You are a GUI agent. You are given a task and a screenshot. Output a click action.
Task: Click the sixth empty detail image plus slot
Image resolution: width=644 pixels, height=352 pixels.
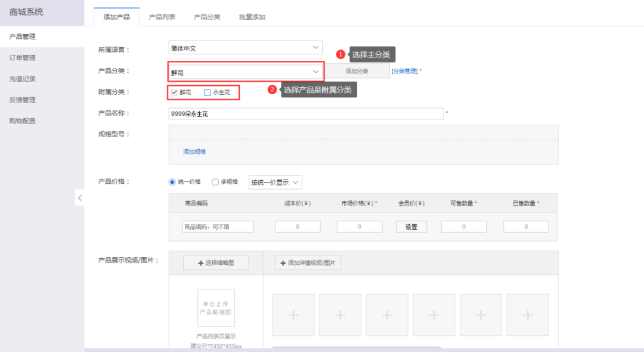coord(527,315)
